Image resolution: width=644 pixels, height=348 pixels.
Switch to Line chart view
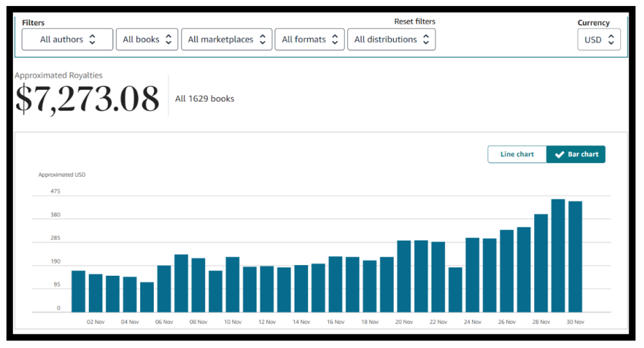tap(517, 154)
